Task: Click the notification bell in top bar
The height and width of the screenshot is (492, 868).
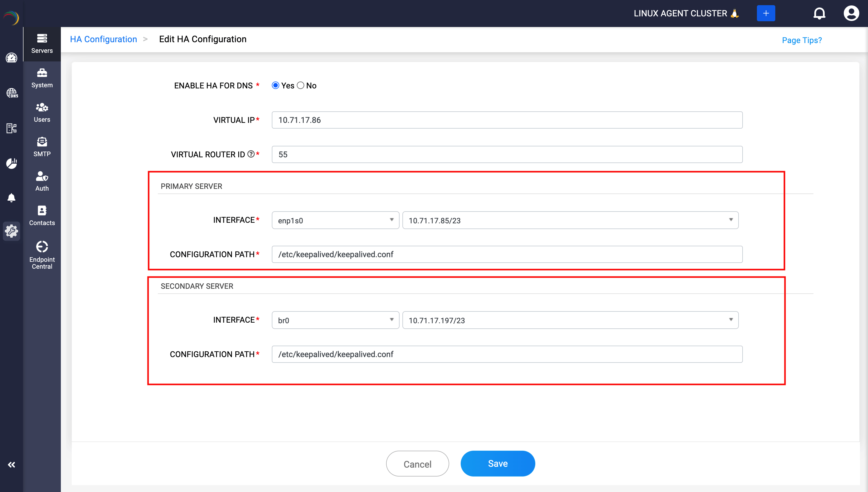Action: [819, 13]
